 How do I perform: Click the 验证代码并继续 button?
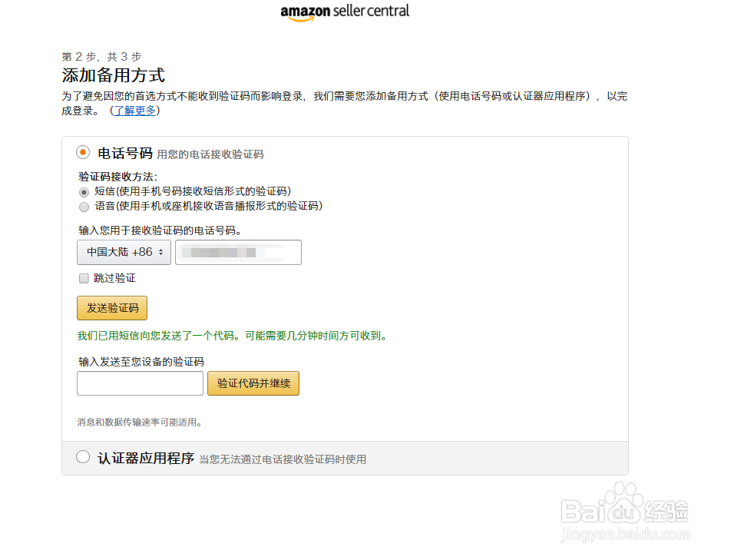[253, 383]
